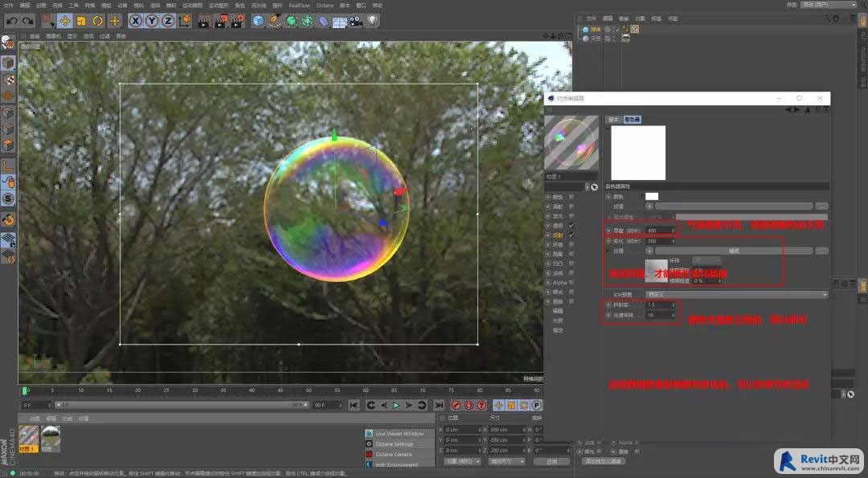Click the Undo arrow in the top toolbar
Image resolution: width=868 pixels, height=478 pixels.
[11, 21]
